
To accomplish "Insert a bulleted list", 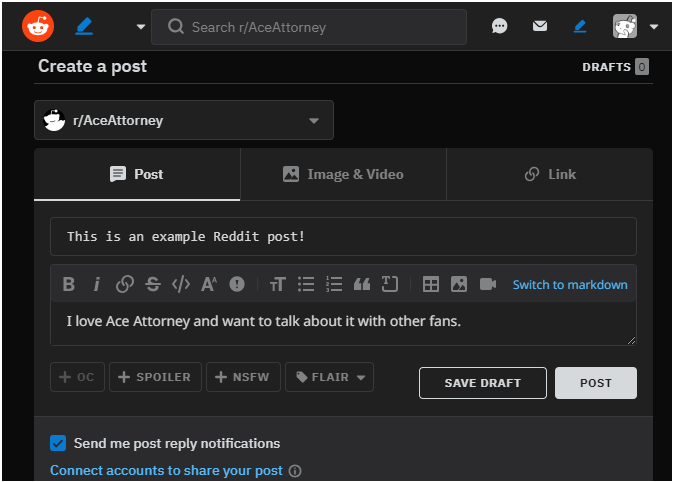I will click(x=306, y=284).
